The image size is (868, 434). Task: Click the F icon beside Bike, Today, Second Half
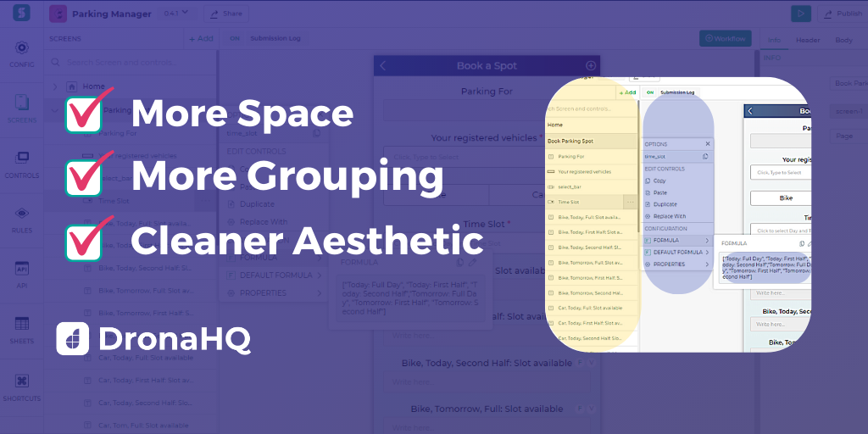tap(580, 363)
